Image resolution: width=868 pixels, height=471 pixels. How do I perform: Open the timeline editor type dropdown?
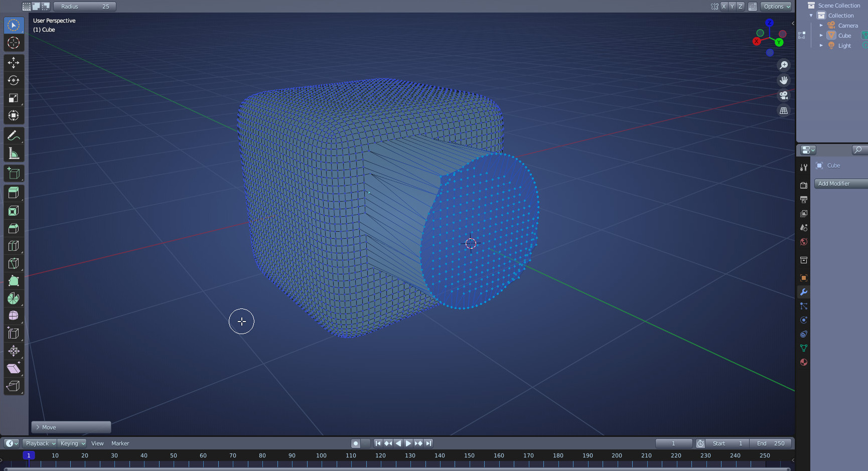pos(12,443)
